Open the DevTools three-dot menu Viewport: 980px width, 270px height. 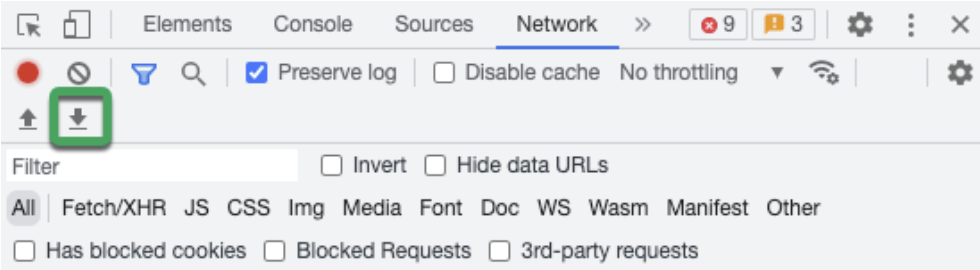(x=910, y=25)
